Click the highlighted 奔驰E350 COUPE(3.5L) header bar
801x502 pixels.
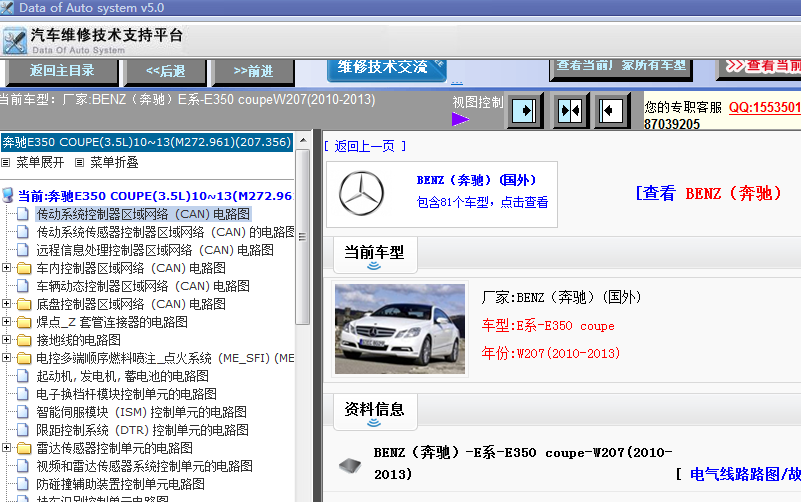(x=147, y=142)
